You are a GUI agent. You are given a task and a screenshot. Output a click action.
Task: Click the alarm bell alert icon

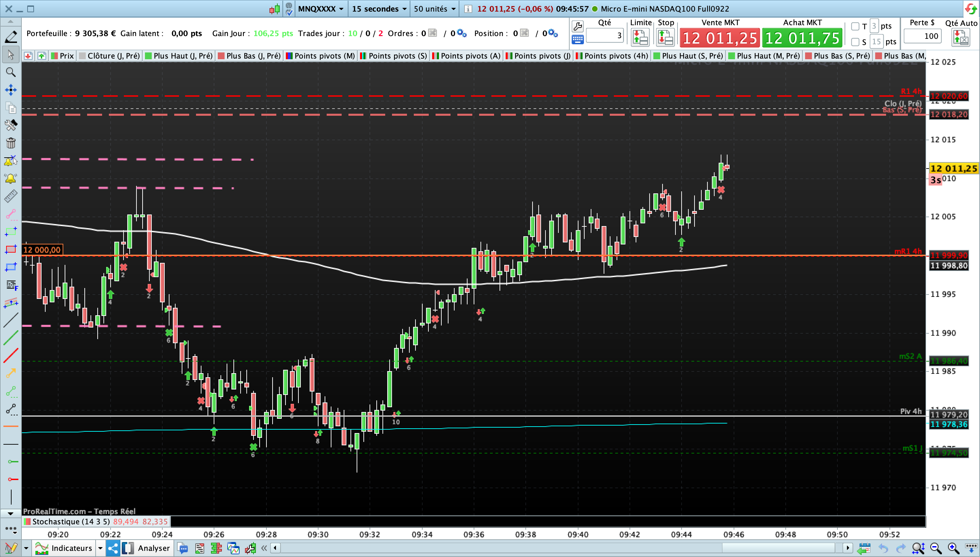pyautogui.click(x=11, y=178)
